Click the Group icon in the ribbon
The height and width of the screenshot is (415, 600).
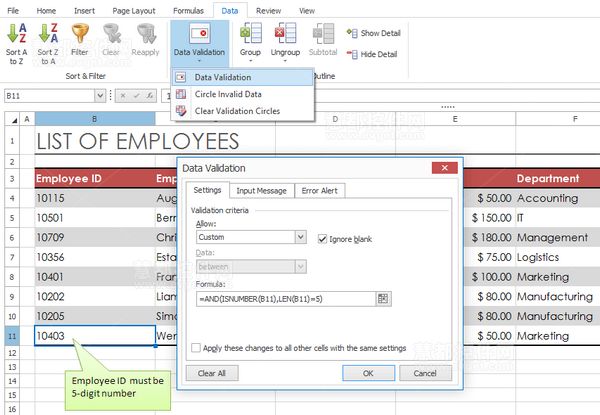(251, 33)
